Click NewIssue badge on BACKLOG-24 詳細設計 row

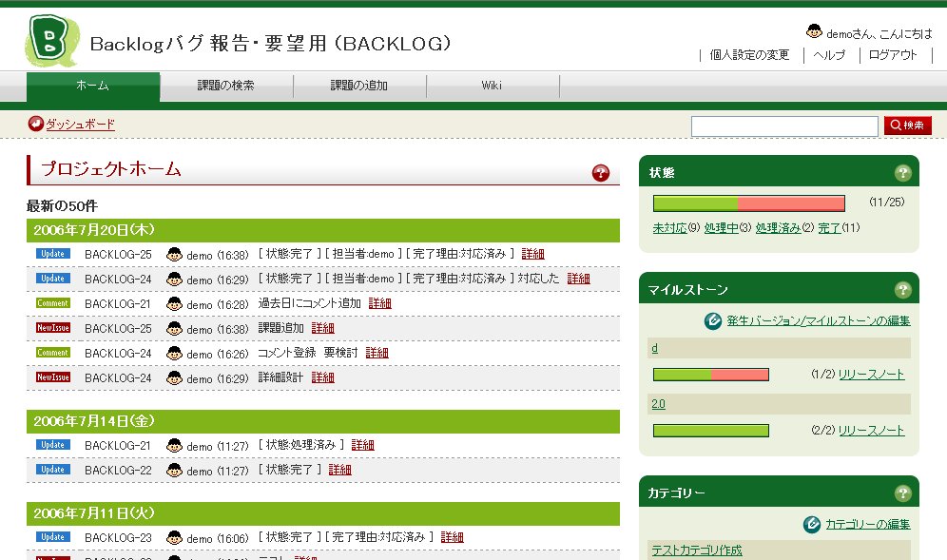[x=53, y=377]
